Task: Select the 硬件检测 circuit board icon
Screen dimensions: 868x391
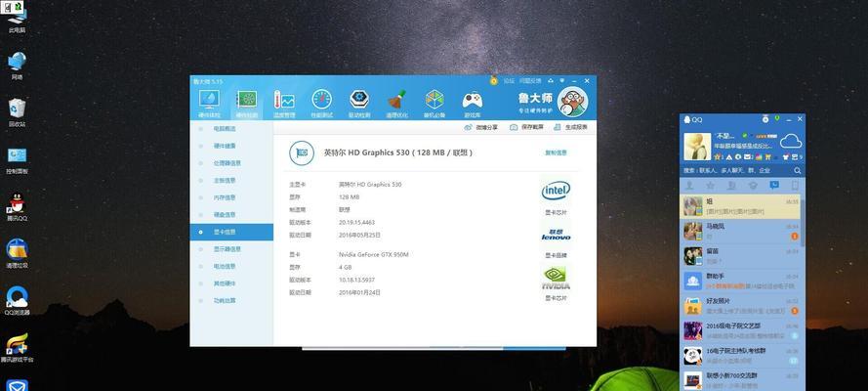Action: tap(246, 100)
